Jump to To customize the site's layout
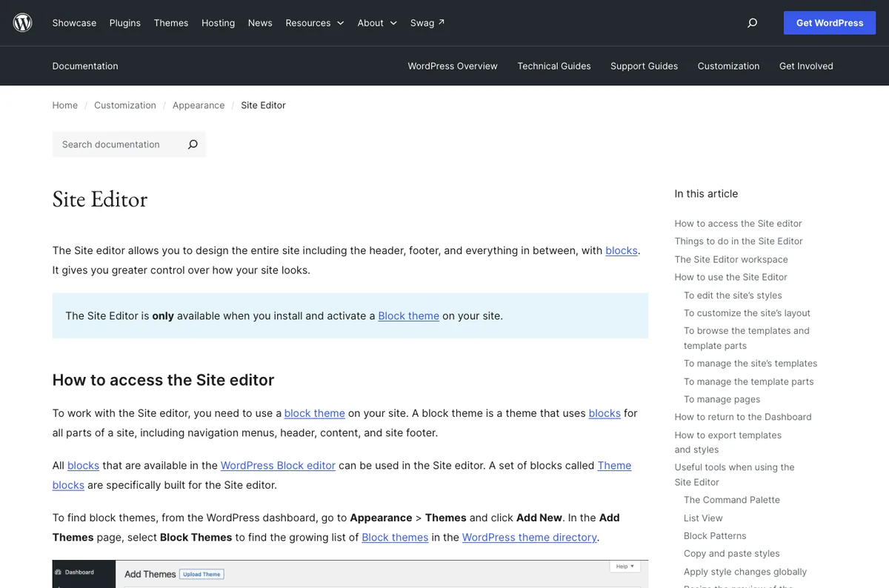 (x=747, y=313)
